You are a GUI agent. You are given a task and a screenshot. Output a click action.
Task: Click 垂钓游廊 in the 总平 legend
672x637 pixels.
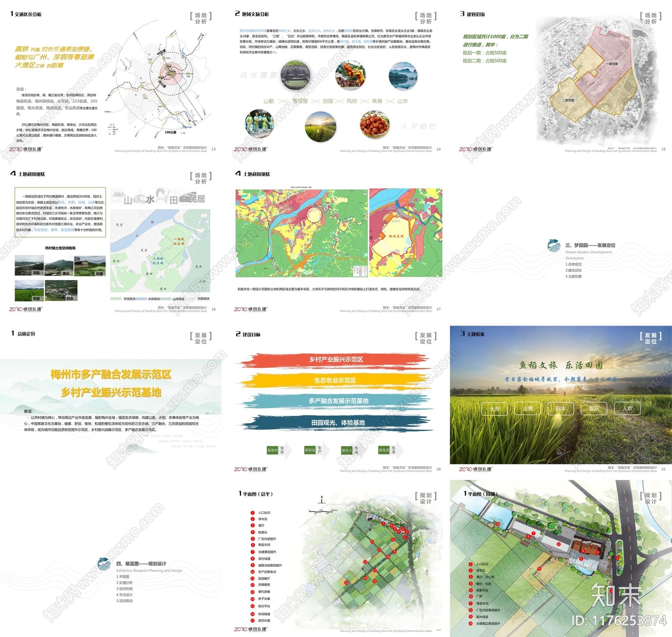(264, 592)
